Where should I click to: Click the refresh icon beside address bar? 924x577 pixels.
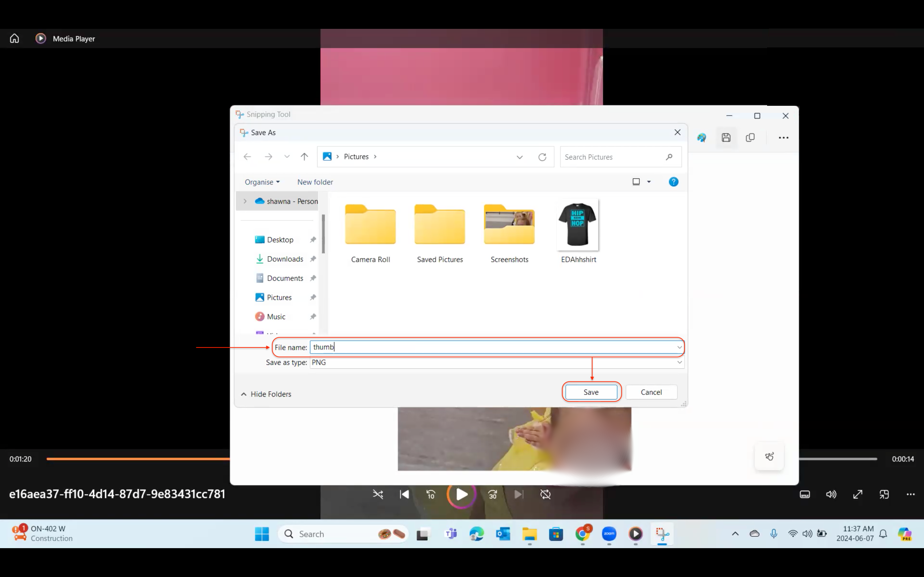pos(542,157)
